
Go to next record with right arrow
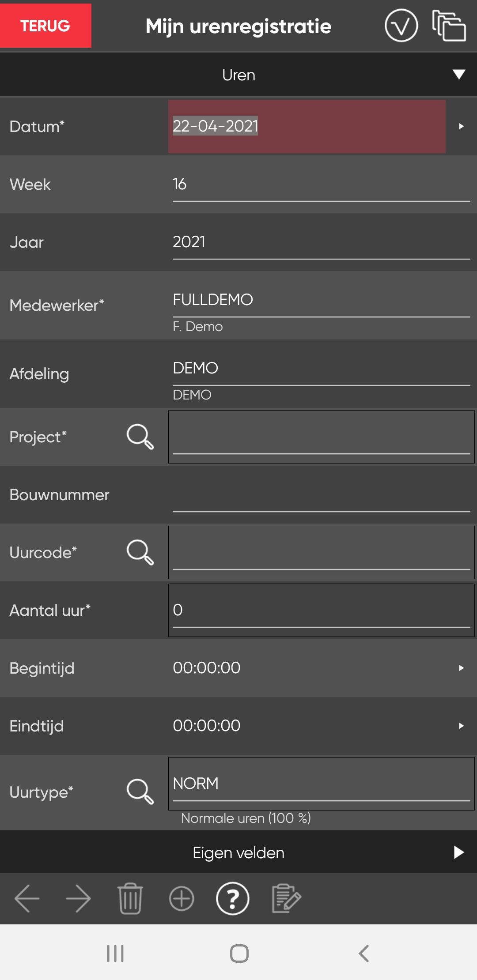tap(78, 898)
